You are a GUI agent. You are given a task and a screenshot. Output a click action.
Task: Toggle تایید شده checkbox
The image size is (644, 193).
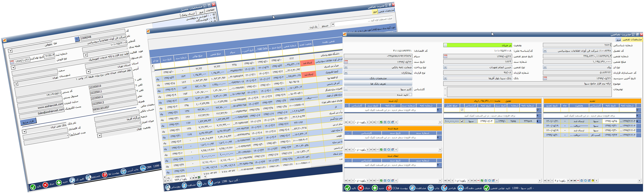410,95
